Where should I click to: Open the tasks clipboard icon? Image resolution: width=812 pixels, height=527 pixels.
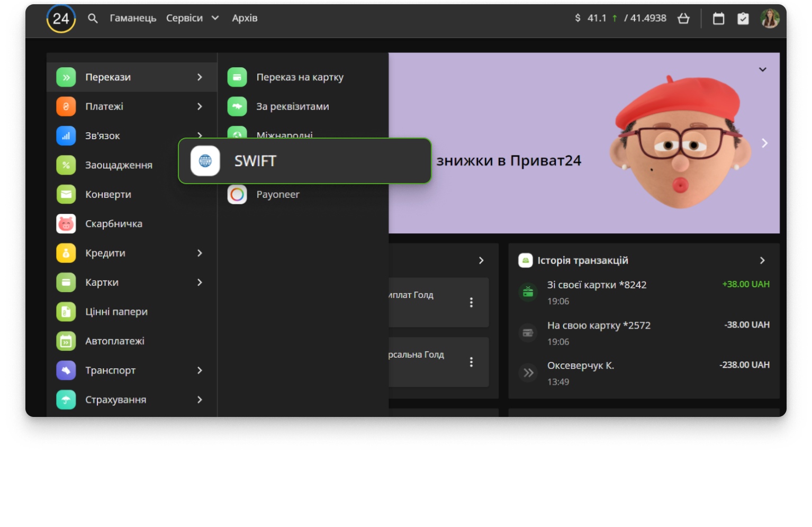pos(743,19)
